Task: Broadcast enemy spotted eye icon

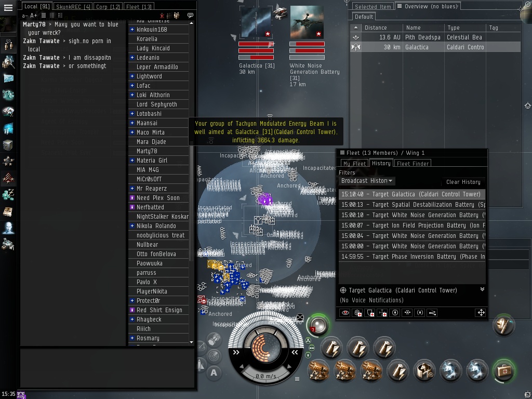Action: pos(345,313)
